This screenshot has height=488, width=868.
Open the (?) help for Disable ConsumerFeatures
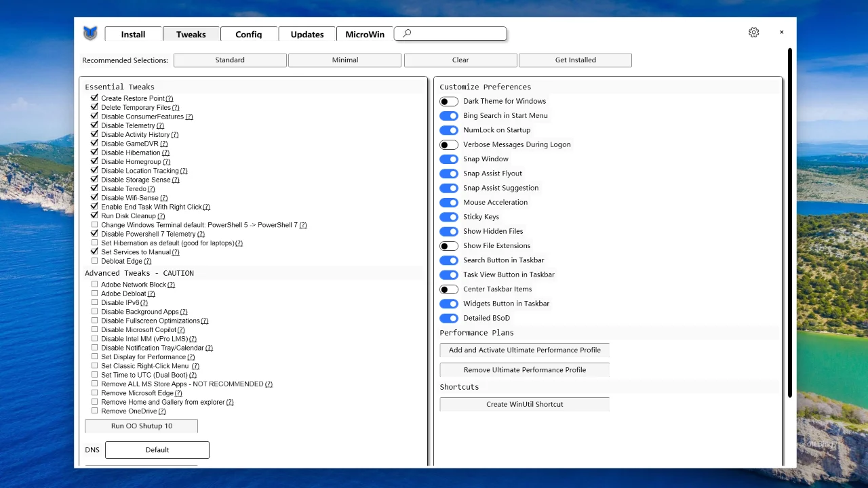pyautogui.click(x=189, y=117)
